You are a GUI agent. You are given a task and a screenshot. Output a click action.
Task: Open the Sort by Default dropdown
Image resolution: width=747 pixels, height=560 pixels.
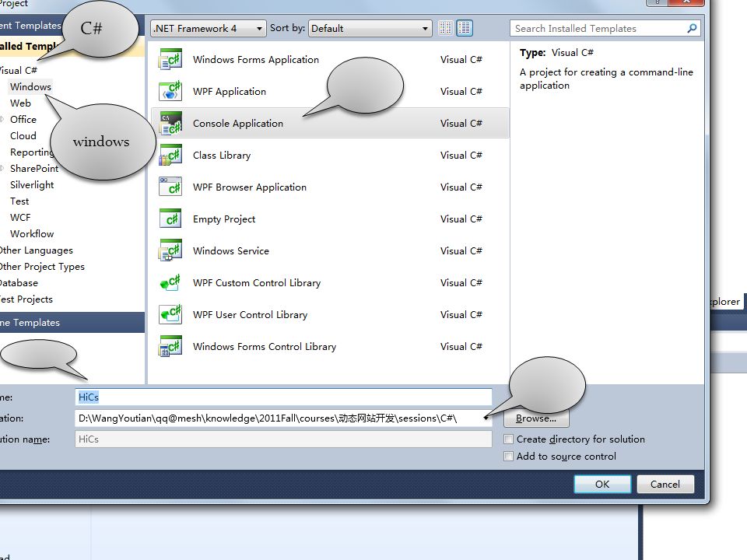370,28
